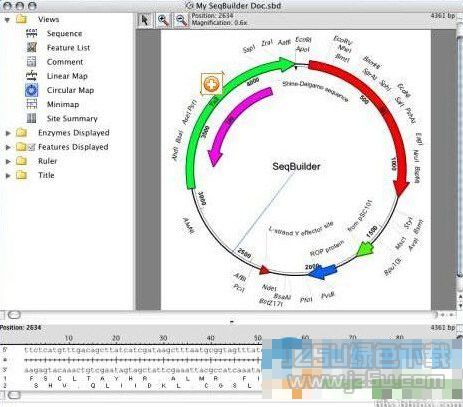
Task: Click the PvuII enzyme site label
Action: [328, 296]
